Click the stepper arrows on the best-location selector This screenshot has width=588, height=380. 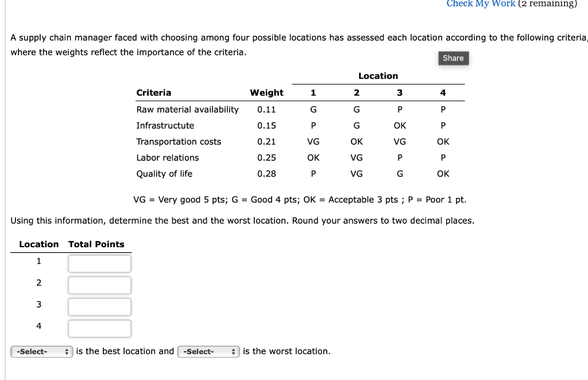click(x=67, y=351)
